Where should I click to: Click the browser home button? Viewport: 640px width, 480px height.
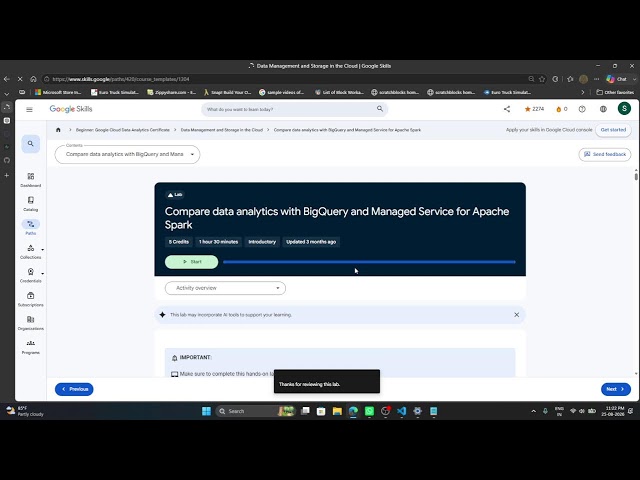(33, 79)
